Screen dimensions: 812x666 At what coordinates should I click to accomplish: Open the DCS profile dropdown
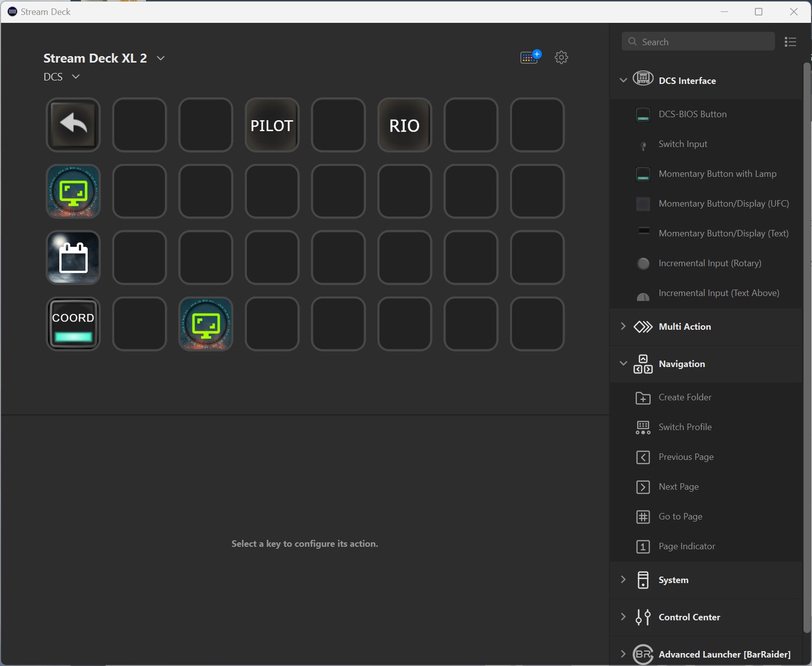75,76
